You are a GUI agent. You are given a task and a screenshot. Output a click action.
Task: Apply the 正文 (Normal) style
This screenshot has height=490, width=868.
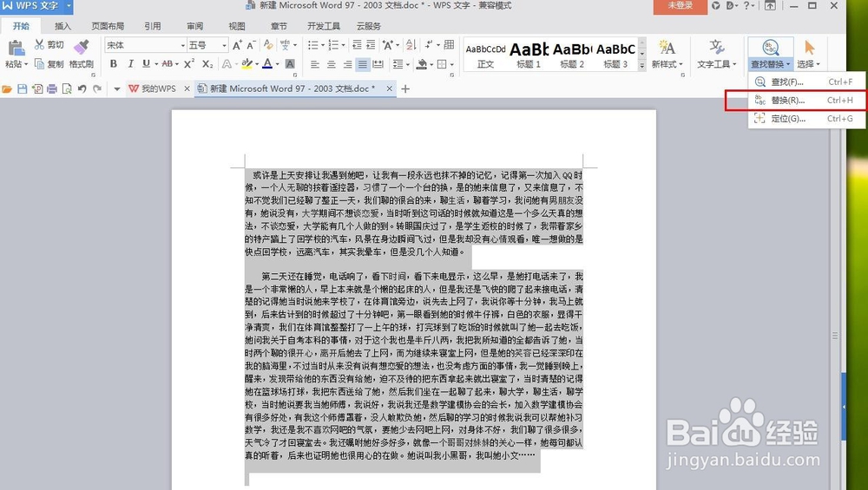coord(485,56)
